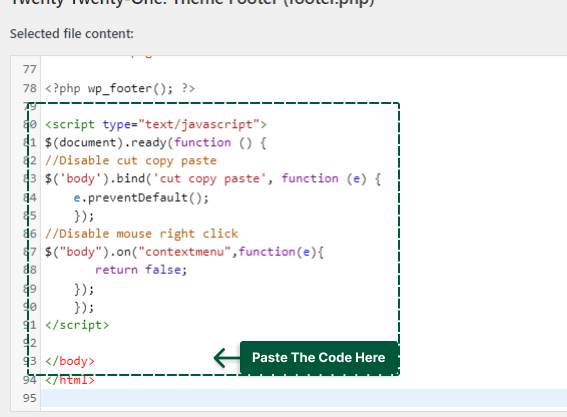The image size is (567, 417).
Task: Click the 'return false;' line
Action: coord(141,270)
